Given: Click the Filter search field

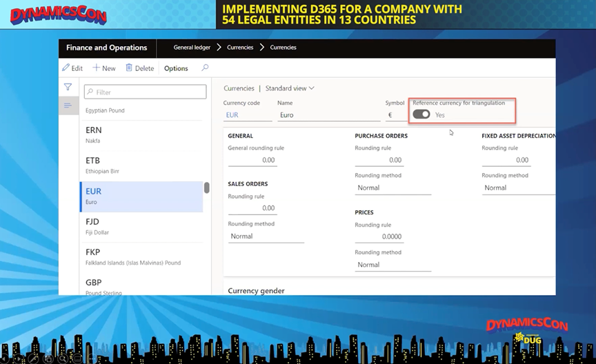Looking at the screenshot, I should [145, 92].
